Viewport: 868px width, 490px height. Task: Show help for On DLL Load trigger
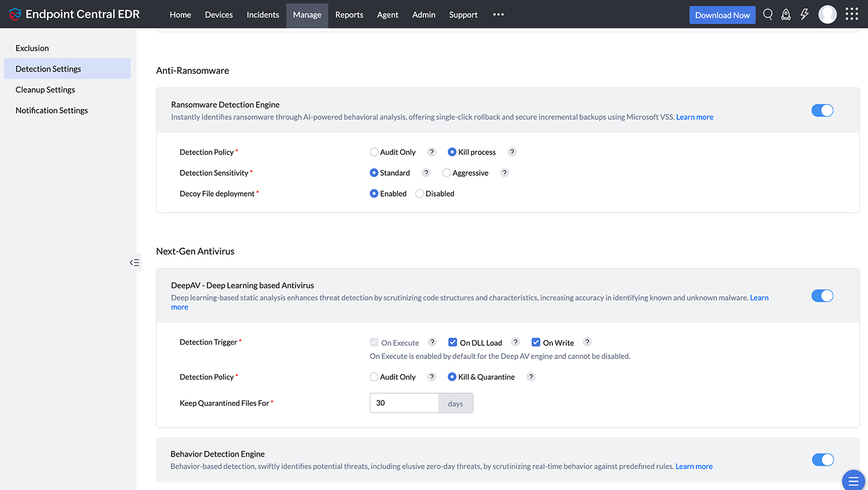[516, 342]
